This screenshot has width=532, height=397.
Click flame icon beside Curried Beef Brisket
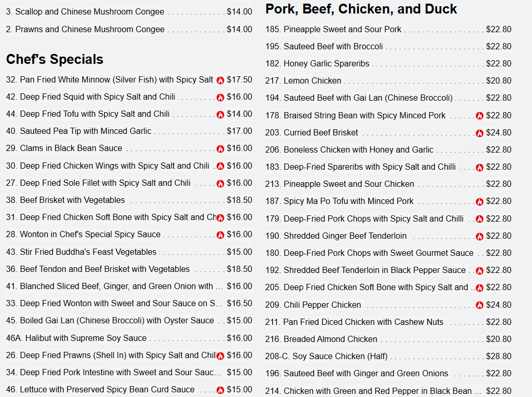[x=480, y=133]
